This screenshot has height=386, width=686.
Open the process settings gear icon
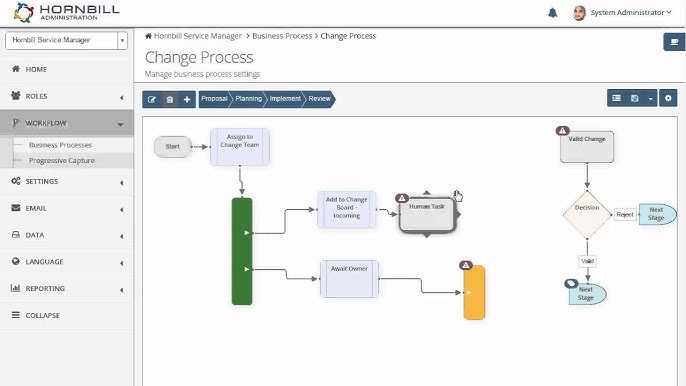[668, 98]
